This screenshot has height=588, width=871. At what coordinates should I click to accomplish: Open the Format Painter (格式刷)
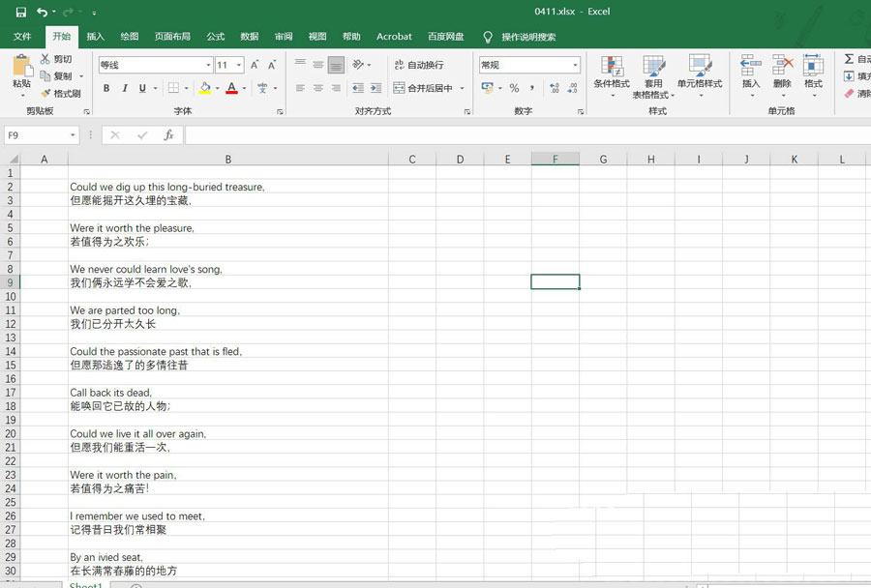pyautogui.click(x=61, y=93)
